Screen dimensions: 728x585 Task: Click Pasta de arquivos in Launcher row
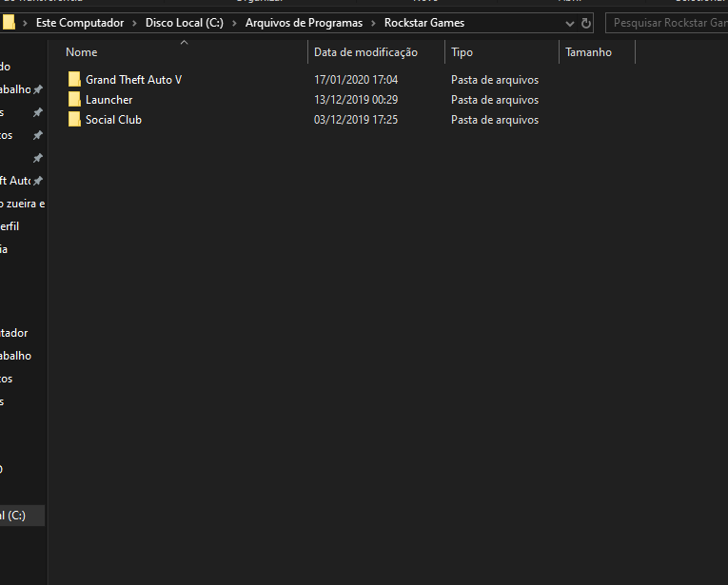coord(495,100)
